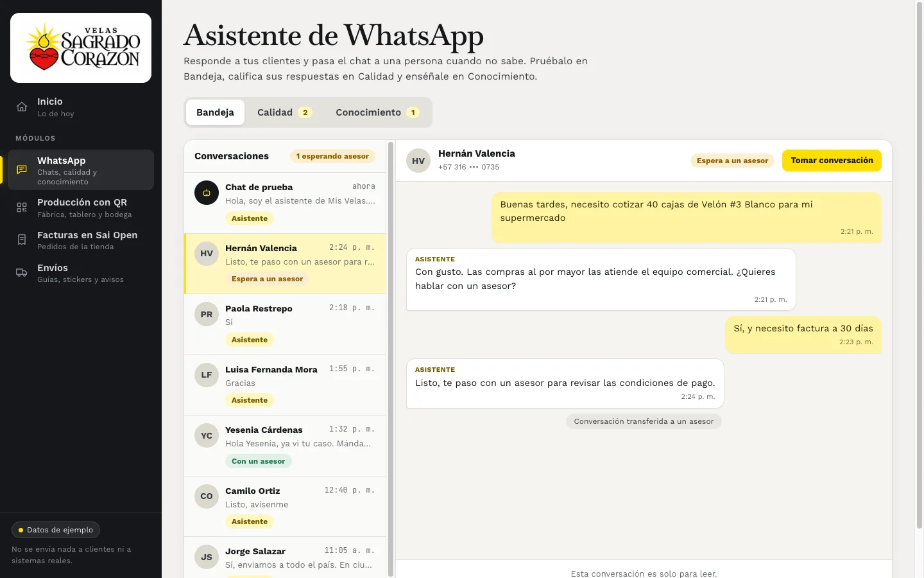Click 'Conversación transferida a un asesor' notice
924x578 pixels.
[x=644, y=421]
